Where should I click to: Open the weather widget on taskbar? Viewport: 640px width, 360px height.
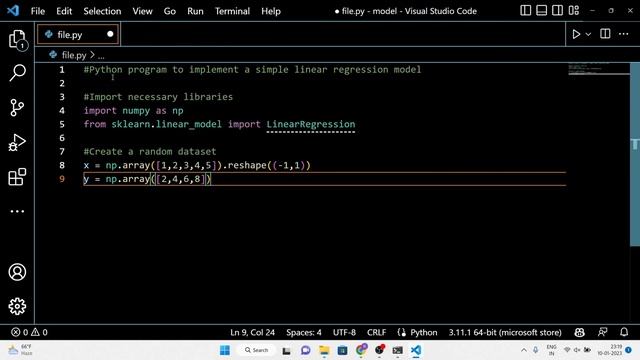click(20, 350)
